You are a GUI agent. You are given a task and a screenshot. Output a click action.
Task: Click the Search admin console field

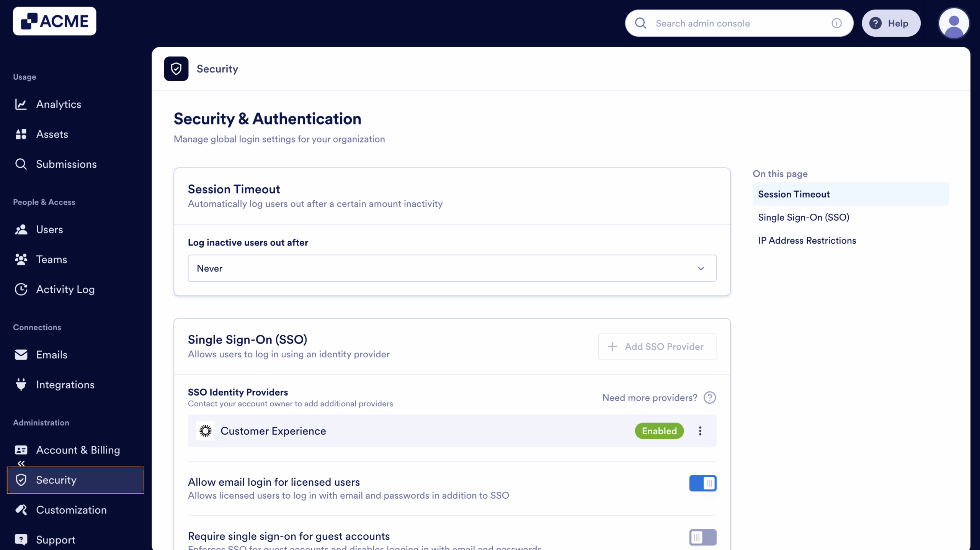point(738,23)
